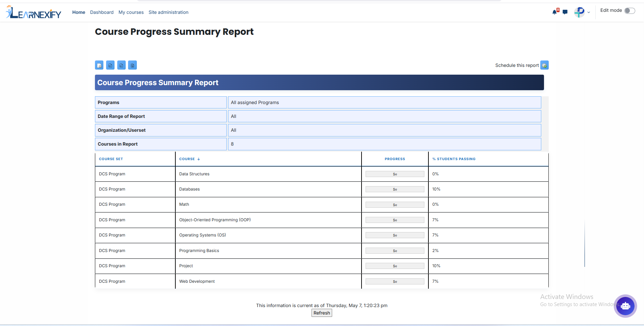
Task: Click the Databases progress bar
Action: click(x=395, y=189)
